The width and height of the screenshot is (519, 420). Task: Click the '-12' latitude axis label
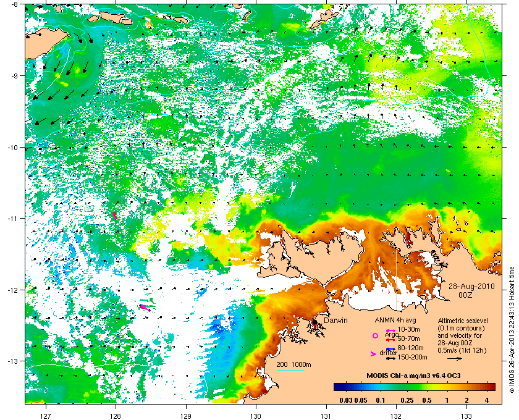pos(13,290)
